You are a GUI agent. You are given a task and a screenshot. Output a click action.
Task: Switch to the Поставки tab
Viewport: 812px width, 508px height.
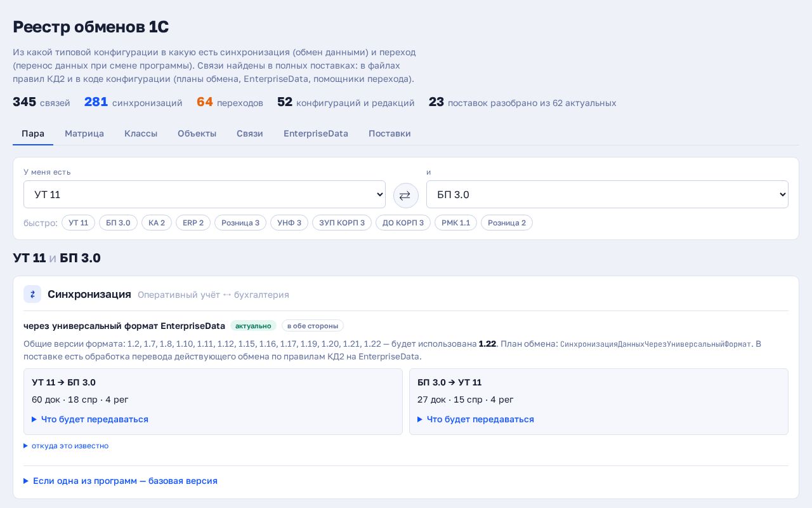coord(390,133)
